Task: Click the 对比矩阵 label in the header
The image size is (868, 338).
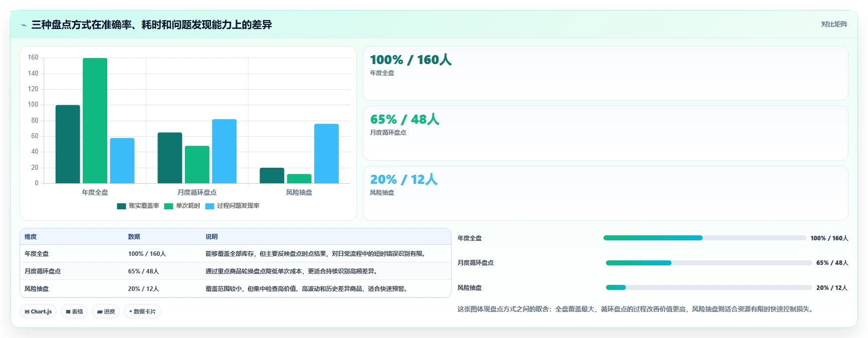Action: (x=834, y=24)
